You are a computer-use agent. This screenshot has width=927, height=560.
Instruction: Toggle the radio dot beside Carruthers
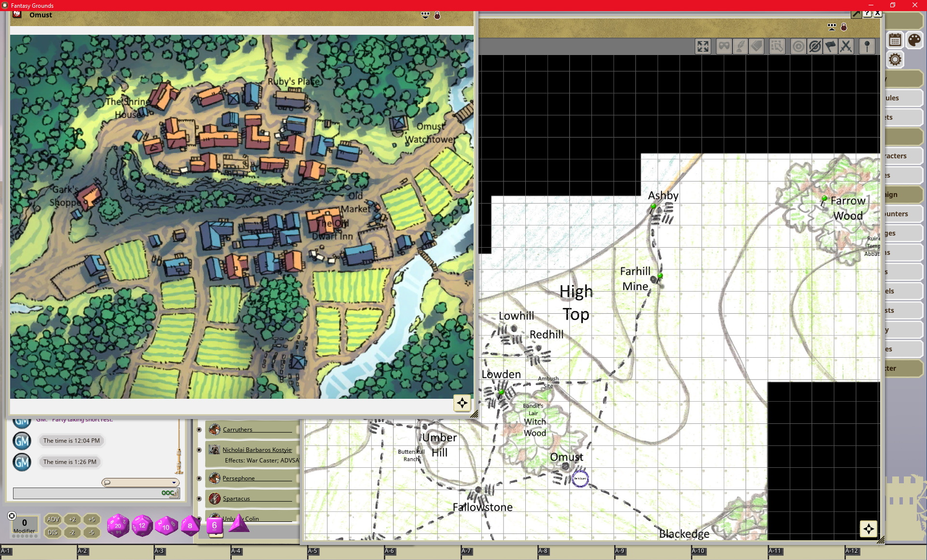click(x=199, y=429)
